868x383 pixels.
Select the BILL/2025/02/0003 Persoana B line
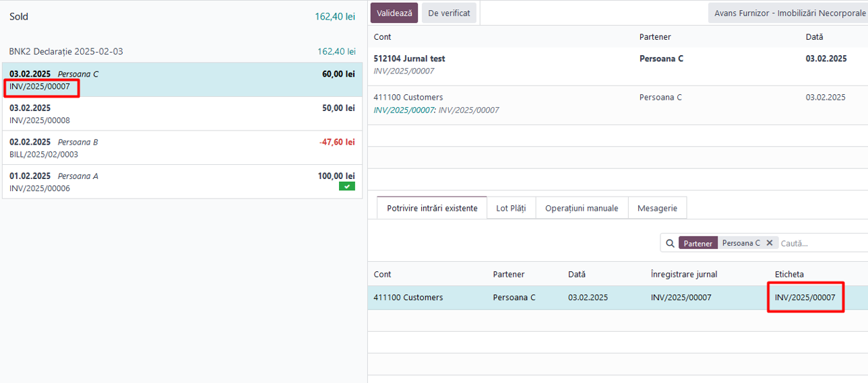pyautogui.click(x=182, y=148)
